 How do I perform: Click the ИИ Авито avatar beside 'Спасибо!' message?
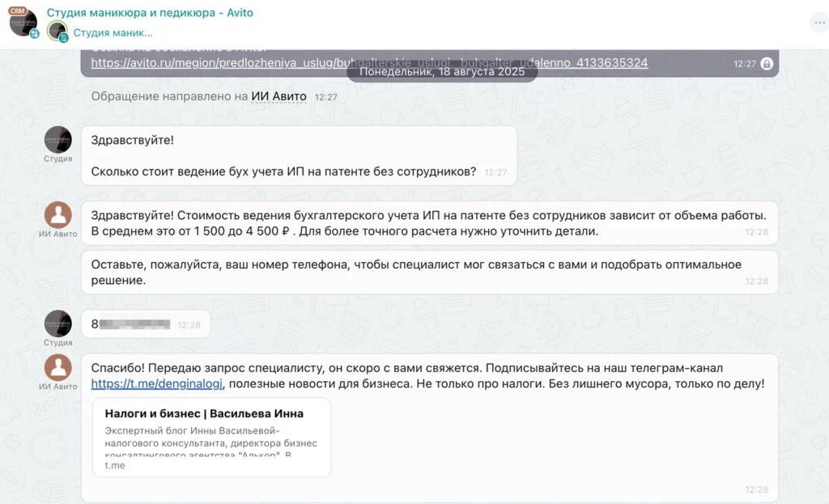[x=57, y=368]
